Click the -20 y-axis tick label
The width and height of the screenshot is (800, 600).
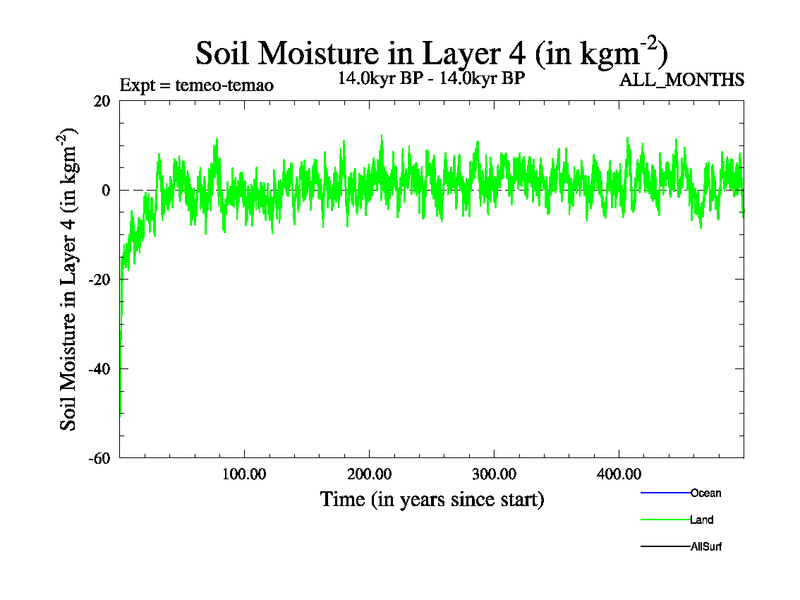pos(98,280)
